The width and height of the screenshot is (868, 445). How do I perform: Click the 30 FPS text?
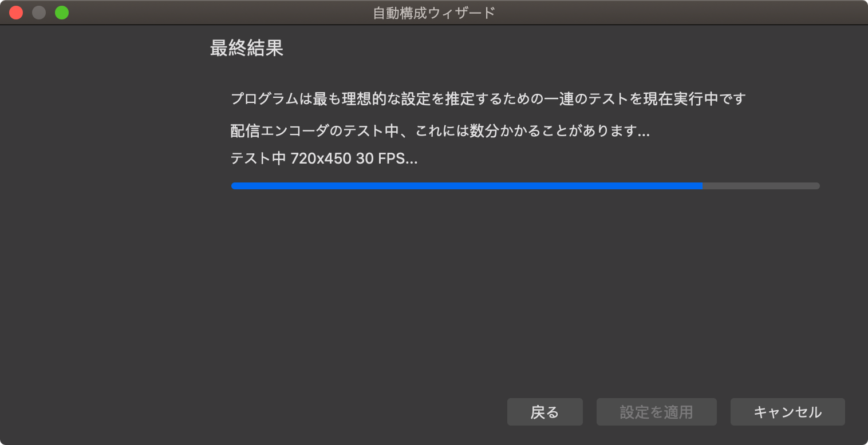point(380,158)
